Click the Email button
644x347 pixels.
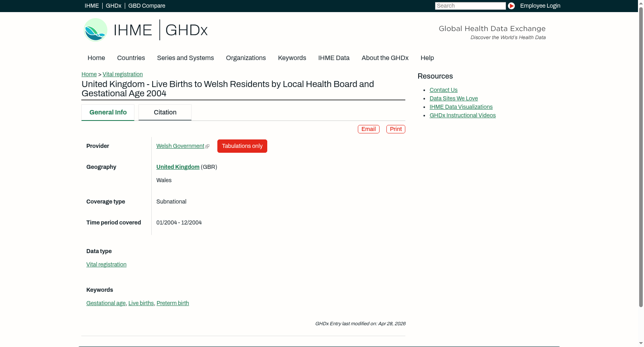[369, 129]
